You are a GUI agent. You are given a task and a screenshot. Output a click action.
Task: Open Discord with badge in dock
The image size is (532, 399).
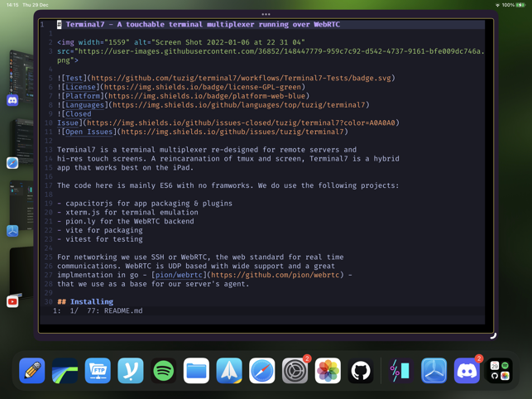click(x=467, y=371)
